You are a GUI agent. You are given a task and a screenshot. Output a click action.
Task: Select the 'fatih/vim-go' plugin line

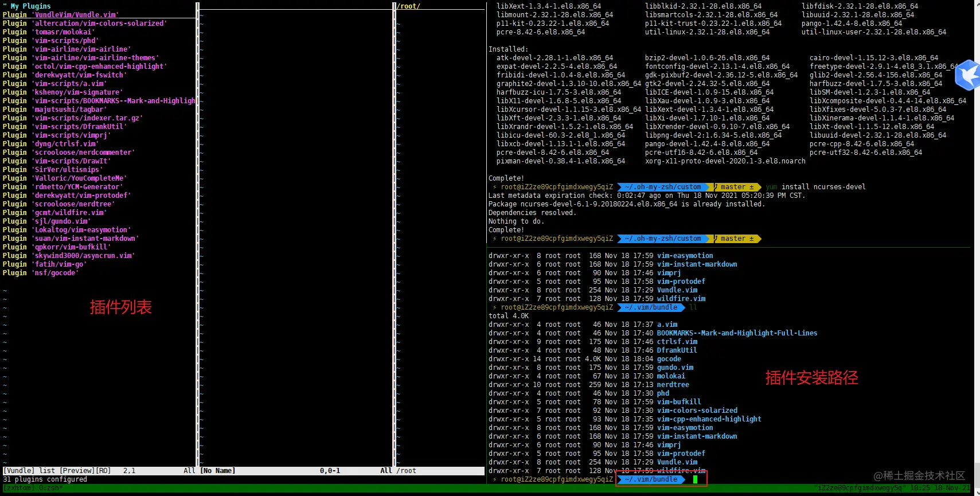click(45, 264)
